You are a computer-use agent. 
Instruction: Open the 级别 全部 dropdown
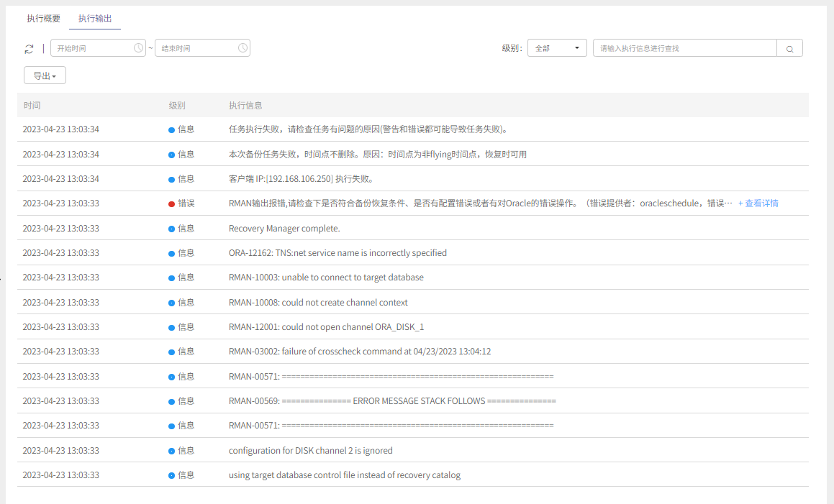click(557, 48)
